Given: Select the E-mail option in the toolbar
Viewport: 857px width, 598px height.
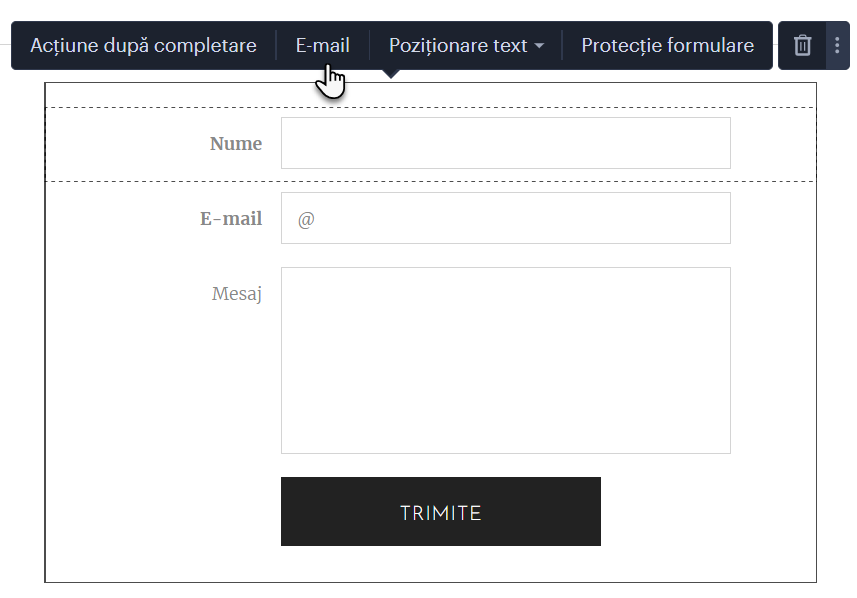Looking at the screenshot, I should (322, 45).
